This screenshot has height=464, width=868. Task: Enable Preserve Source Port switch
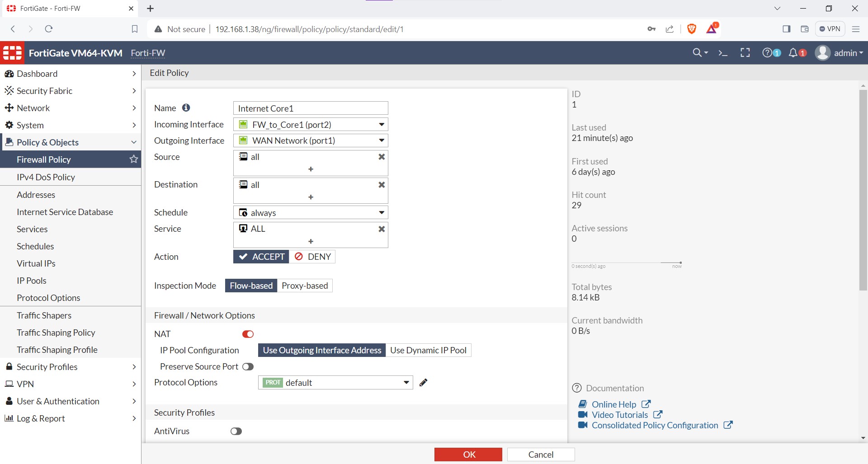[248, 367]
